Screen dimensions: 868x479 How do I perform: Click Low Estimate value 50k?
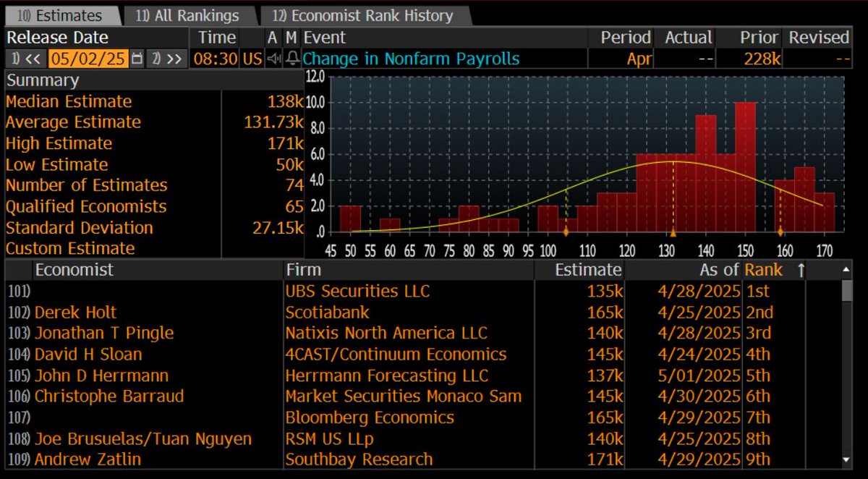(x=289, y=164)
